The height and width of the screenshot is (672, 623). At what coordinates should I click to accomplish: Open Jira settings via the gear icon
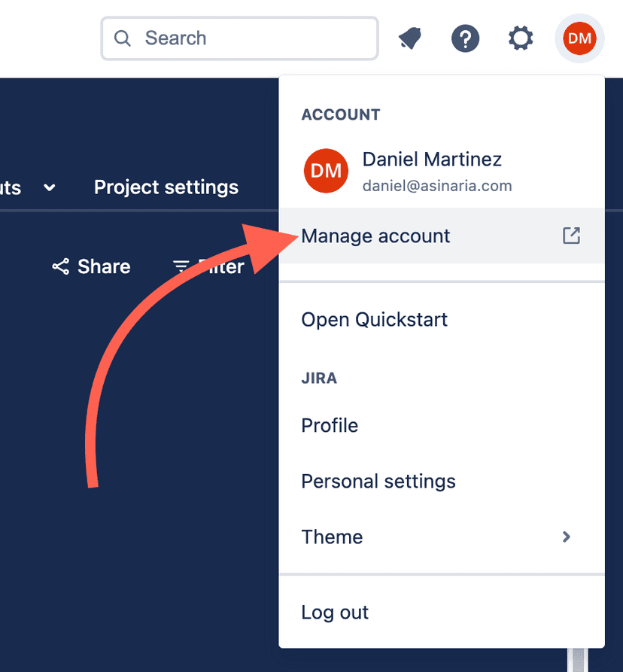click(x=521, y=38)
